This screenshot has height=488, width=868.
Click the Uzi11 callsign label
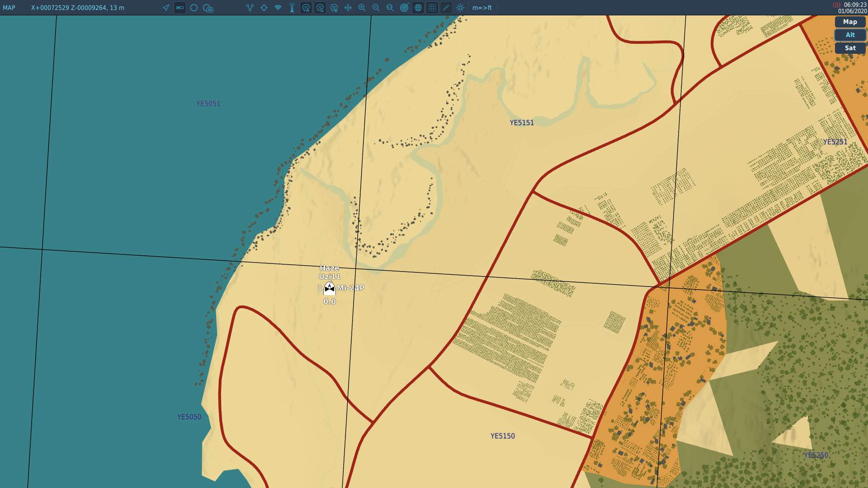point(330,277)
